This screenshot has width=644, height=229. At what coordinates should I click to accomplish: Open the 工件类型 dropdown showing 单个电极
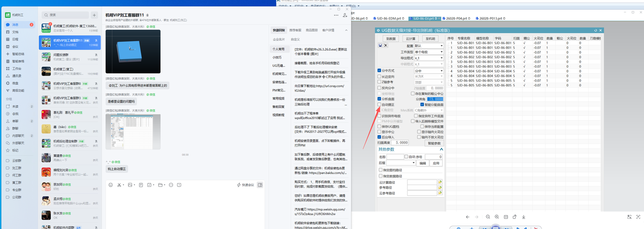pyautogui.click(x=429, y=52)
